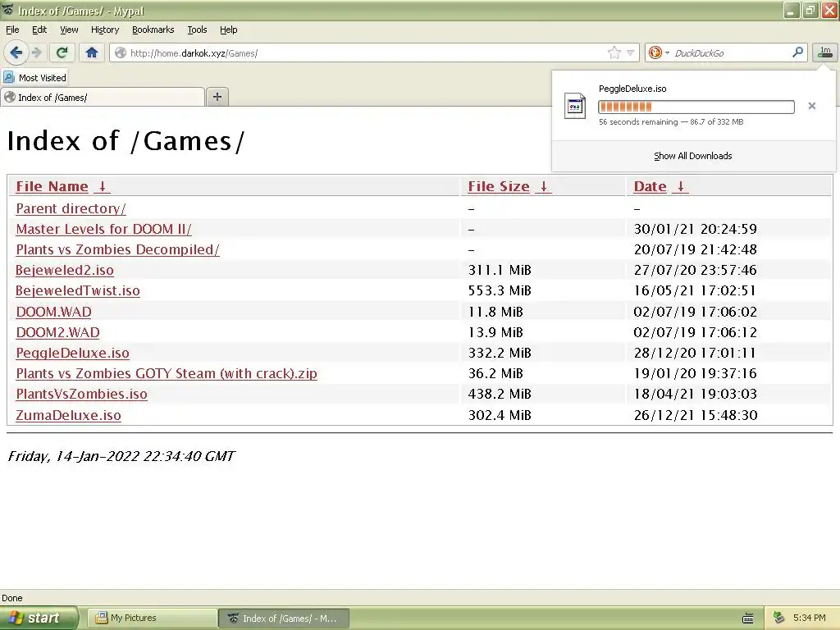Cancel the PeggleDeluxe.iso download

[811, 106]
